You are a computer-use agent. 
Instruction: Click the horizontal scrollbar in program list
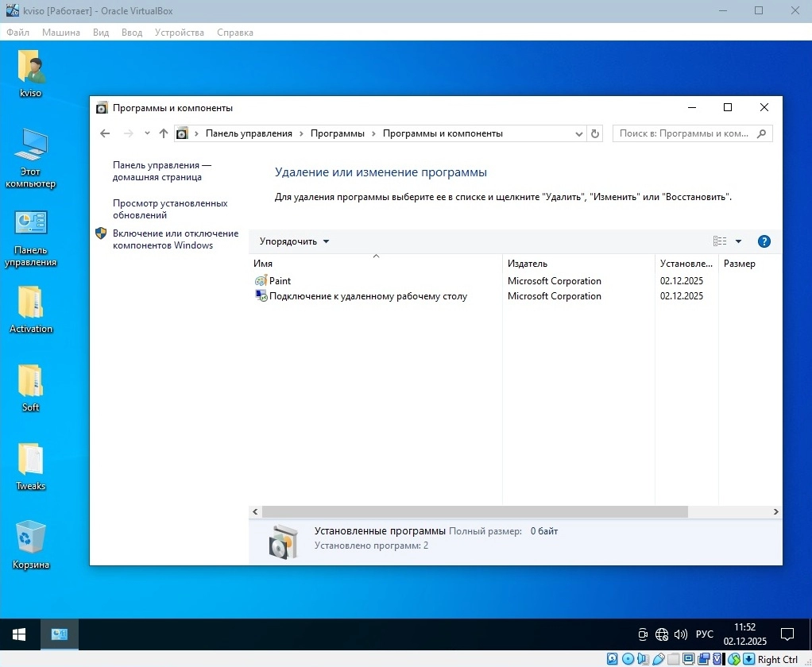point(474,512)
